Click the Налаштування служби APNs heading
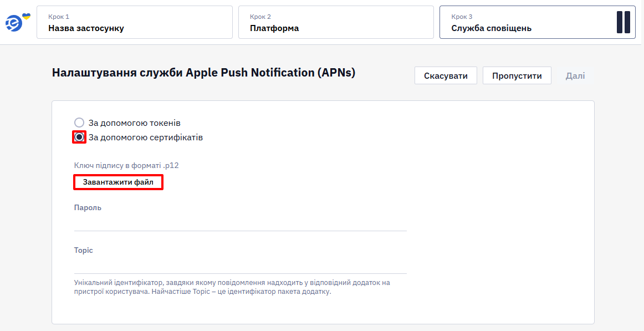Screen dimensions: 644x331 pyautogui.click(x=204, y=73)
